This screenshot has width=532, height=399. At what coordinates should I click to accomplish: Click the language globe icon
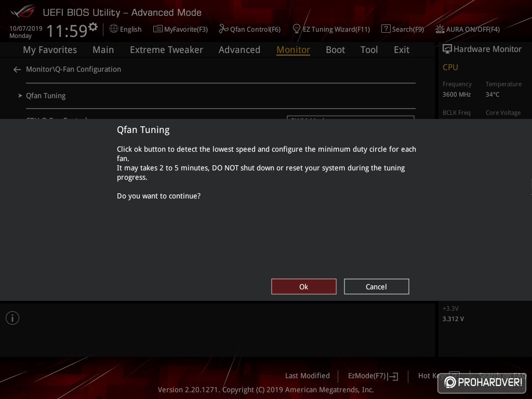114,29
